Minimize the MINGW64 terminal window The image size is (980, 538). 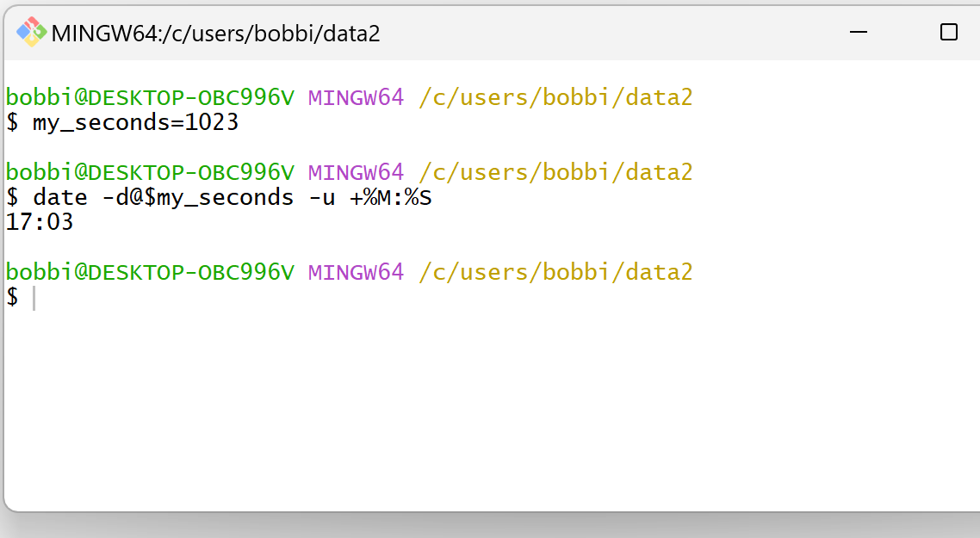point(858,32)
